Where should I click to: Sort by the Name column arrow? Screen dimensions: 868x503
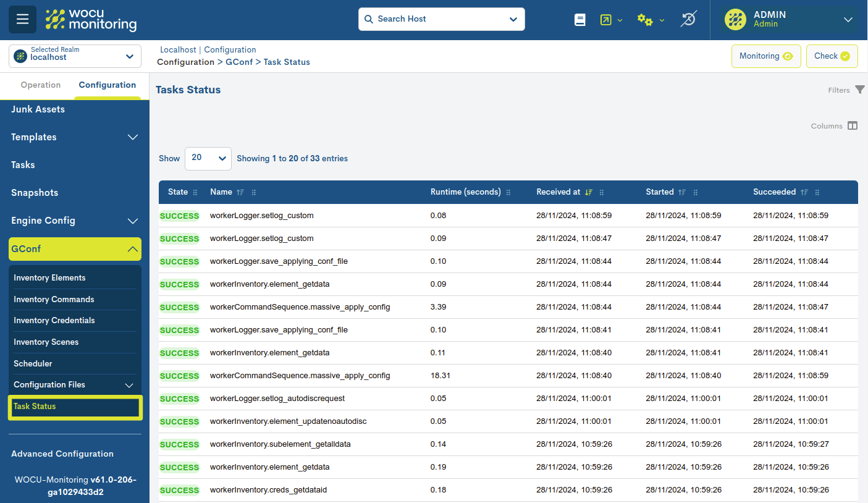[x=240, y=192]
